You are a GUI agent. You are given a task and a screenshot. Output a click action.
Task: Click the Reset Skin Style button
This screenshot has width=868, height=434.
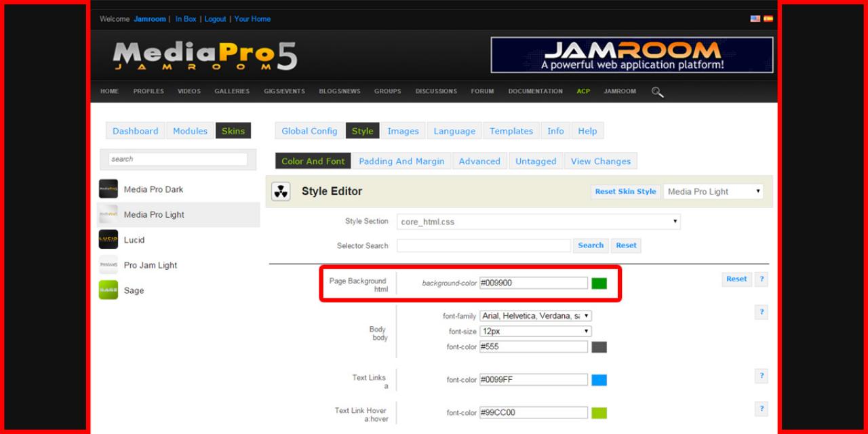(625, 192)
